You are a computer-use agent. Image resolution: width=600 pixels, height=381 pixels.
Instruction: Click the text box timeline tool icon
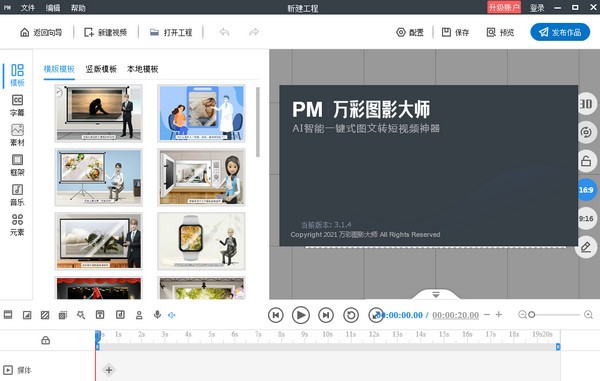[100, 315]
